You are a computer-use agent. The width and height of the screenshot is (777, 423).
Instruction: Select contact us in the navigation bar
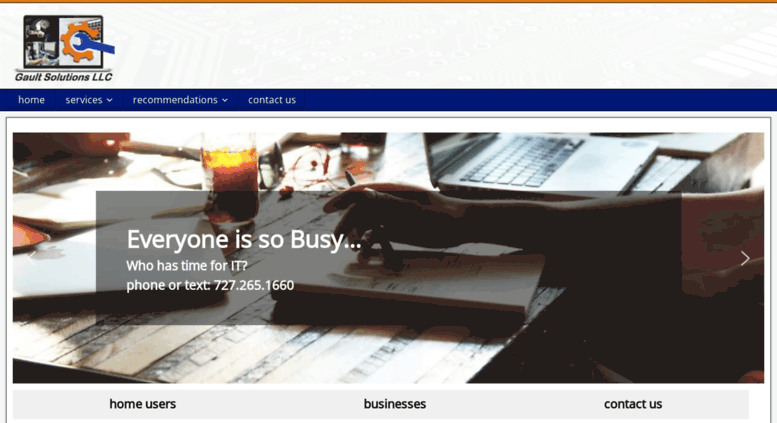click(272, 100)
